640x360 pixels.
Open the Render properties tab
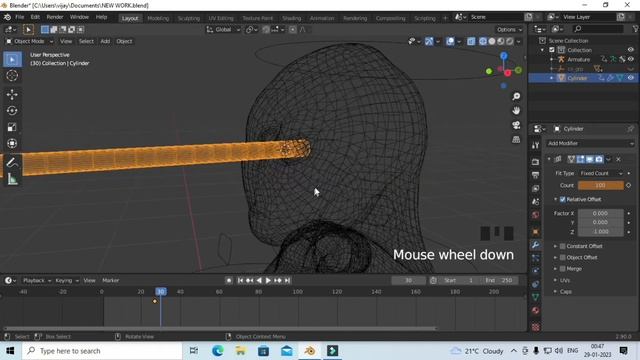tap(536, 162)
